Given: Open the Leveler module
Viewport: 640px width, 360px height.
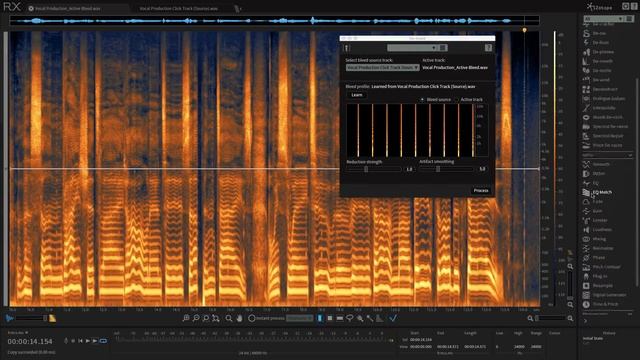Looking at the screenshot, I should (600, 220).
